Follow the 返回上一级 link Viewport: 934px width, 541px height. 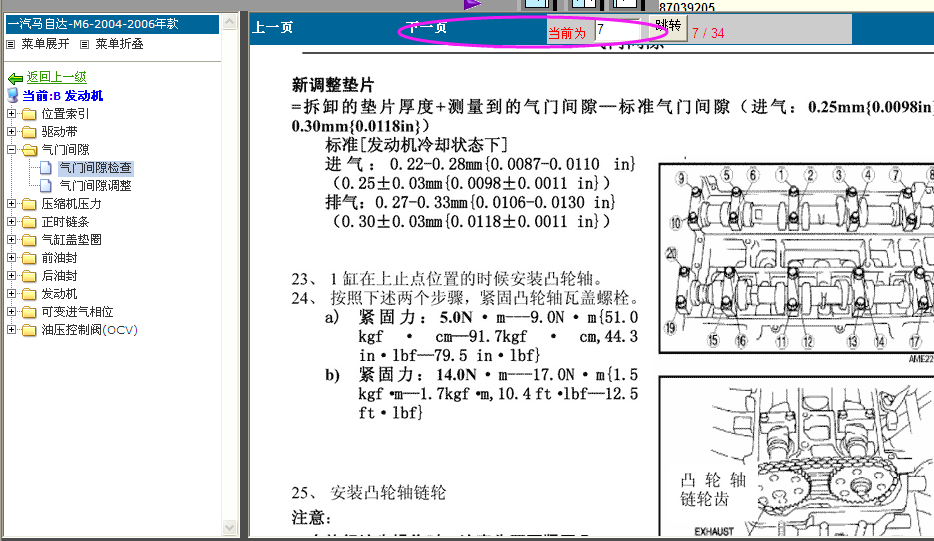(57, 77)
